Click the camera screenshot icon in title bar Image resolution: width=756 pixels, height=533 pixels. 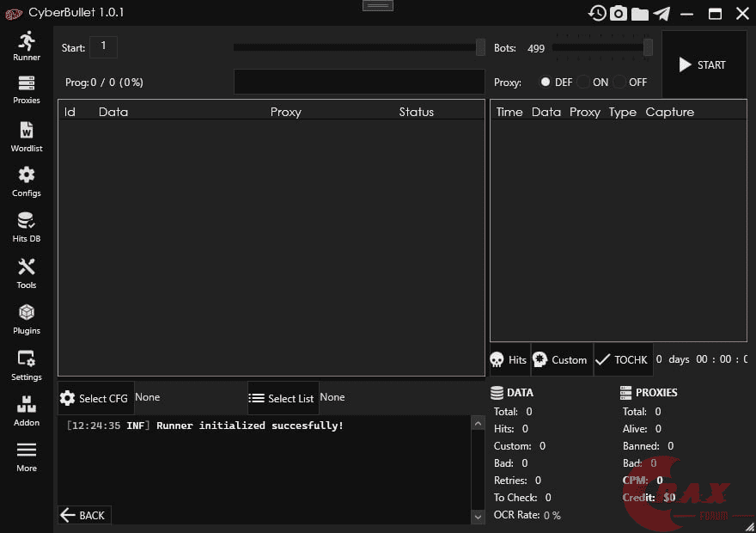click(619, 13)
